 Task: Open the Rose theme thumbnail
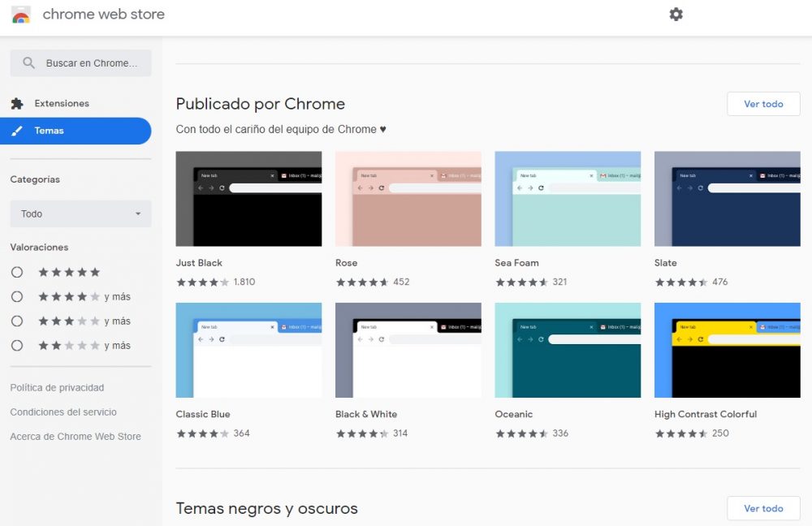(x=408, y=199)
